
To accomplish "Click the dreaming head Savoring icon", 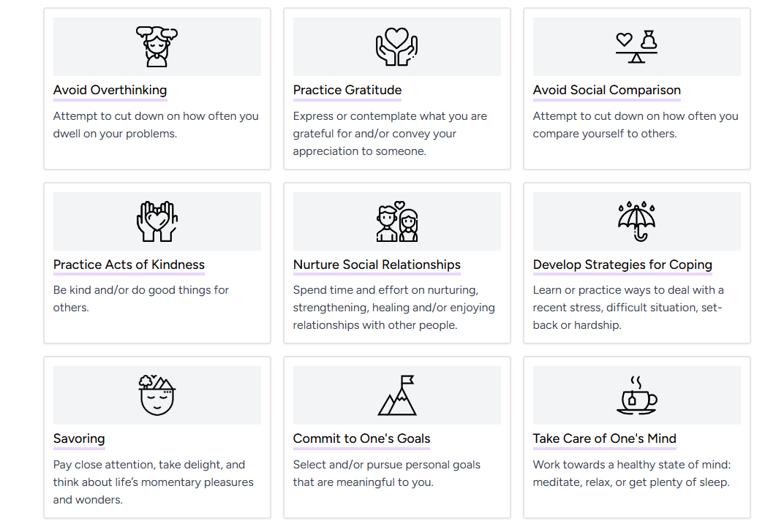I will tap(157, 394).
